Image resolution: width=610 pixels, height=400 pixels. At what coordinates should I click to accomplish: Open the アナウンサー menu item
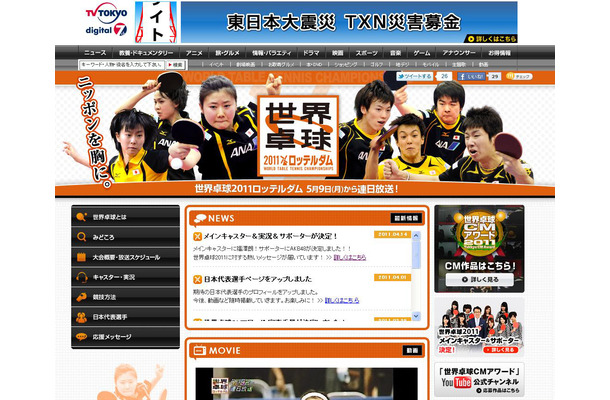(x=459, y=53)
